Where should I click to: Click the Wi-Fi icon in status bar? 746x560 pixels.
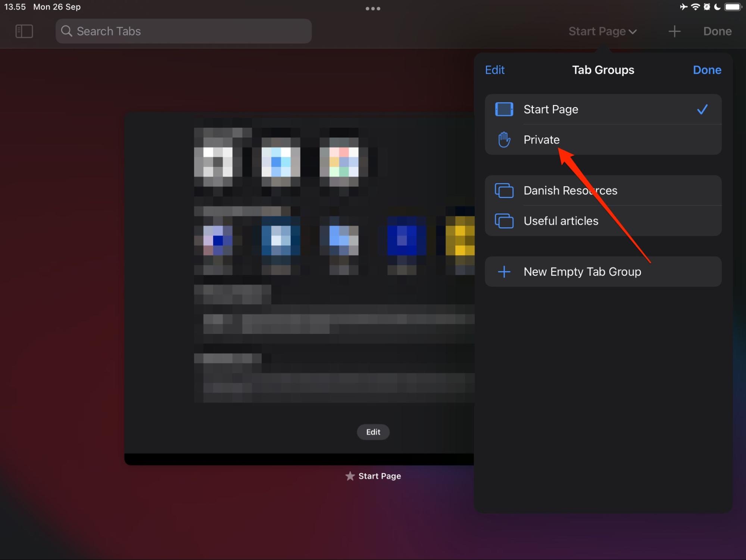pyautogui.click(x=695, y=6)
